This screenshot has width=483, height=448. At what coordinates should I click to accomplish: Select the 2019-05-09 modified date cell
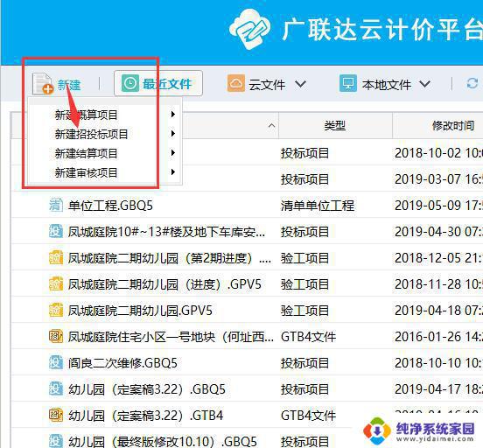[439, 206]
